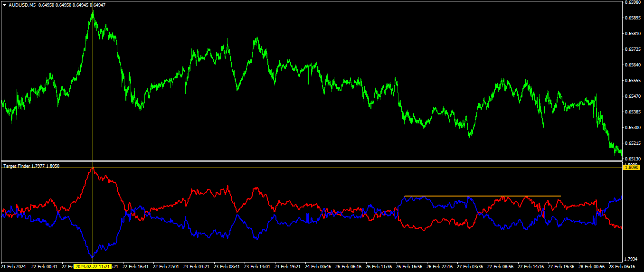Click the highest green price peak
Image resolution: width=644 pixels, height=272 pixels.
pos(93,10)
